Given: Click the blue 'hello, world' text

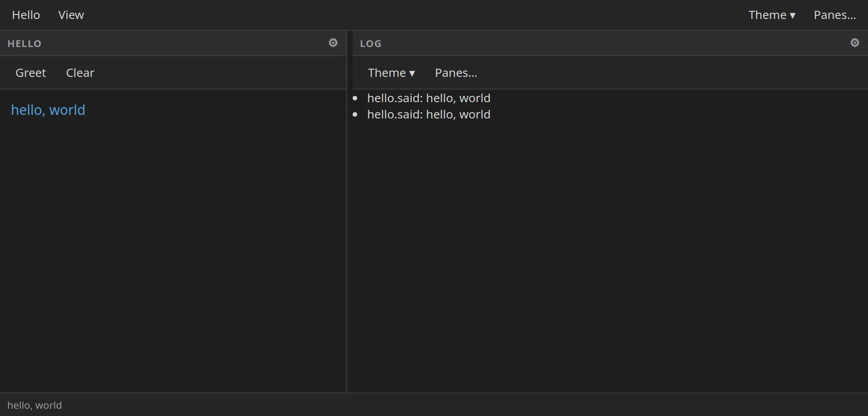Looking at the screenshot, I should coord(48,110).
